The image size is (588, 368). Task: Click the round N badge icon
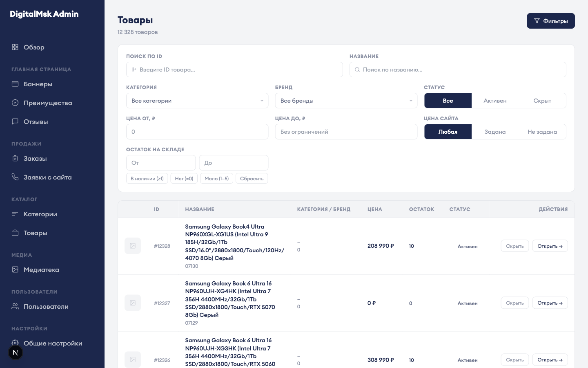click(16, 352)
